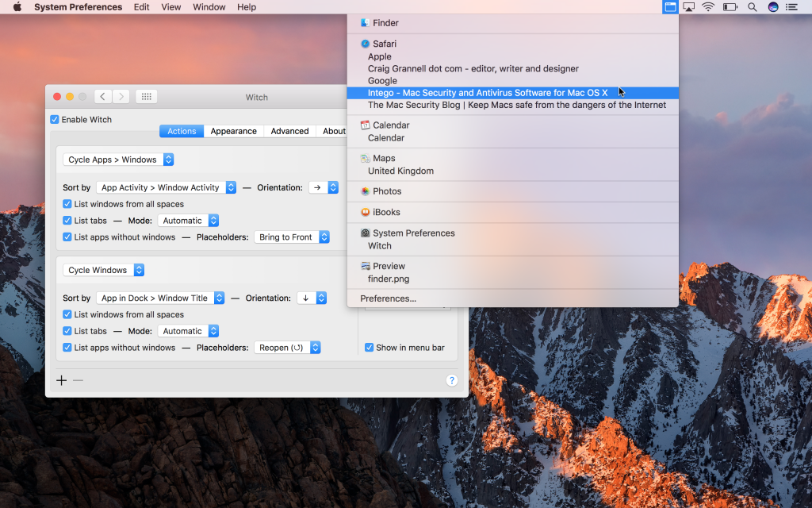Open the Bring to Front placeholders dropdown
The height and width of the screenshot is (508, 812).
pos(292,237)
